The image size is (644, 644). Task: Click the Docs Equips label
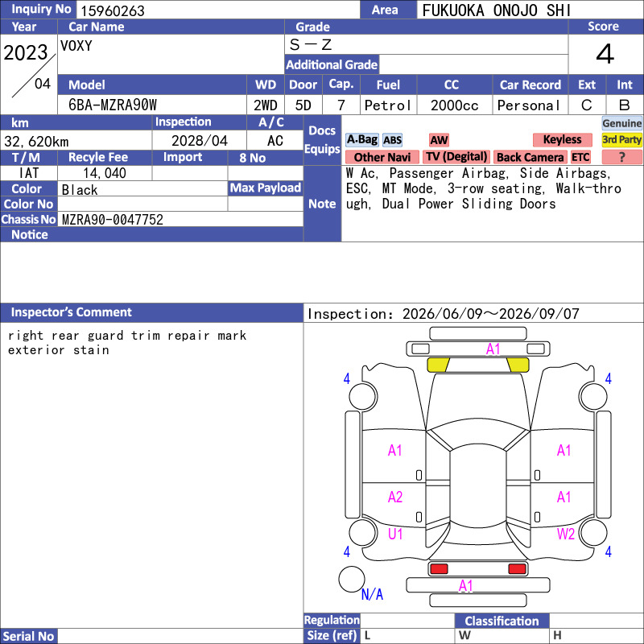322,139
